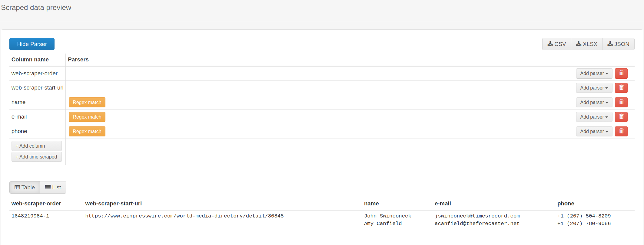Screen dimensions: 644x245
Task: Click + Add time scraped button
Action: (36, 157)
